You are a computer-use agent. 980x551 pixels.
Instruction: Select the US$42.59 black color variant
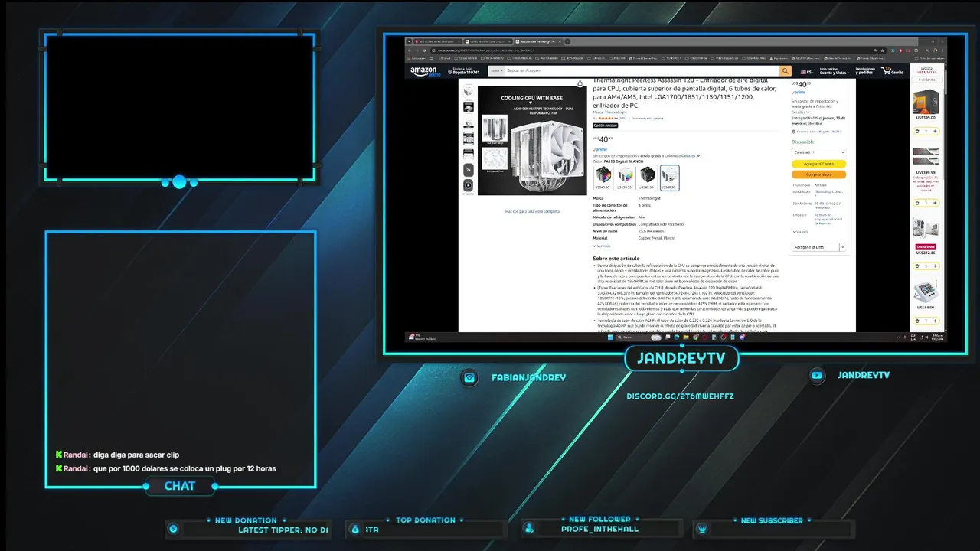(x=648, y=178)
